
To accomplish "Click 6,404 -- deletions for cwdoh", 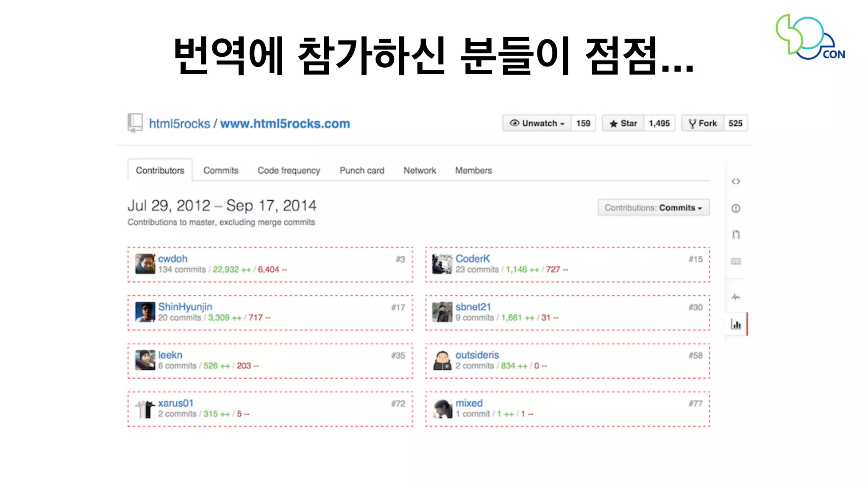I will [272, 269].
